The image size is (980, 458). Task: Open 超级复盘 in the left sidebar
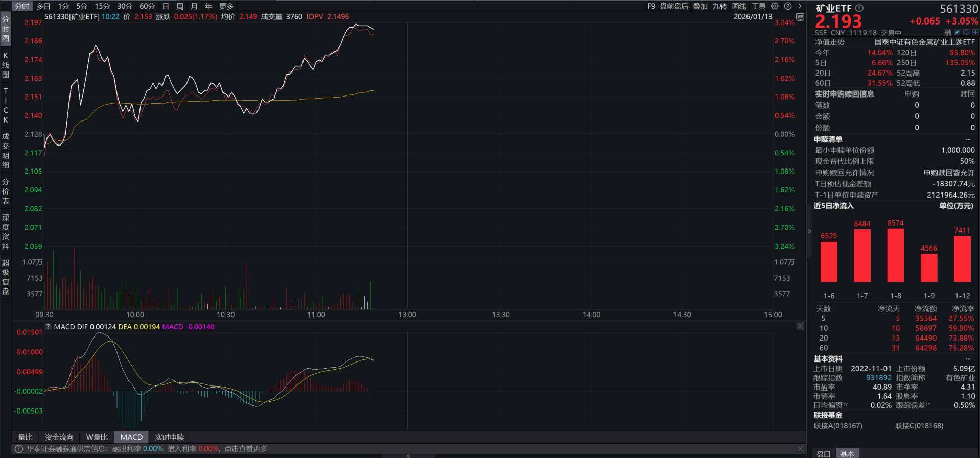6,277
